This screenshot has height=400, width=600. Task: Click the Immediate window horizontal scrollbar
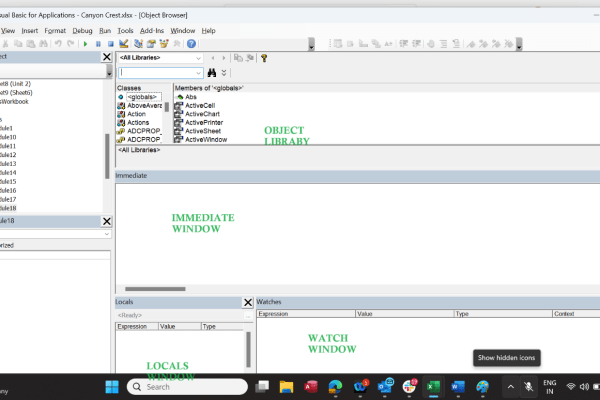point(155,289)
